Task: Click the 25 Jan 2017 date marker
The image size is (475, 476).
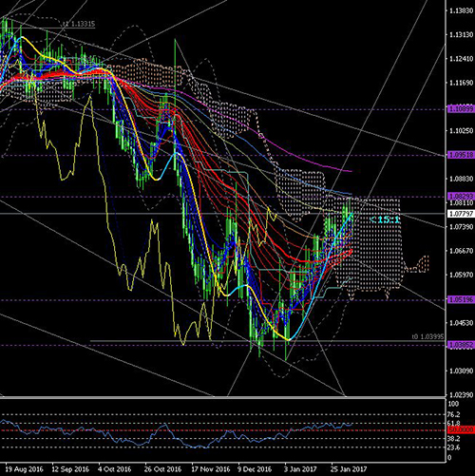Action: point(349,469)
